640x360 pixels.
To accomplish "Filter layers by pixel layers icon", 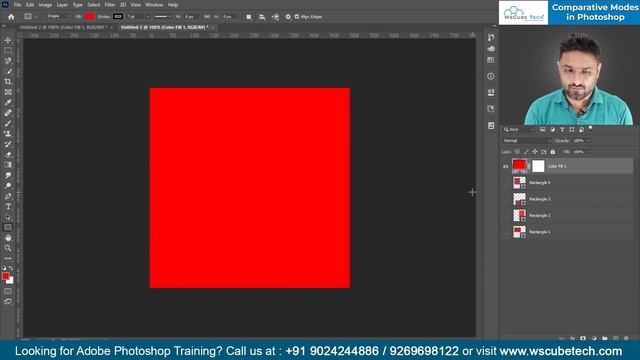I will 542,129.
